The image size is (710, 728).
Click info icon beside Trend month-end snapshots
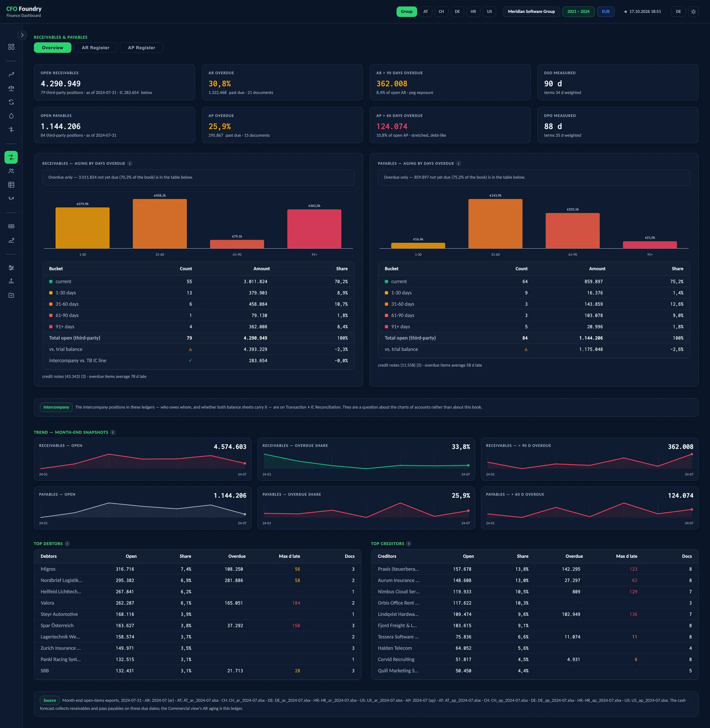click(x=113, y=432)
